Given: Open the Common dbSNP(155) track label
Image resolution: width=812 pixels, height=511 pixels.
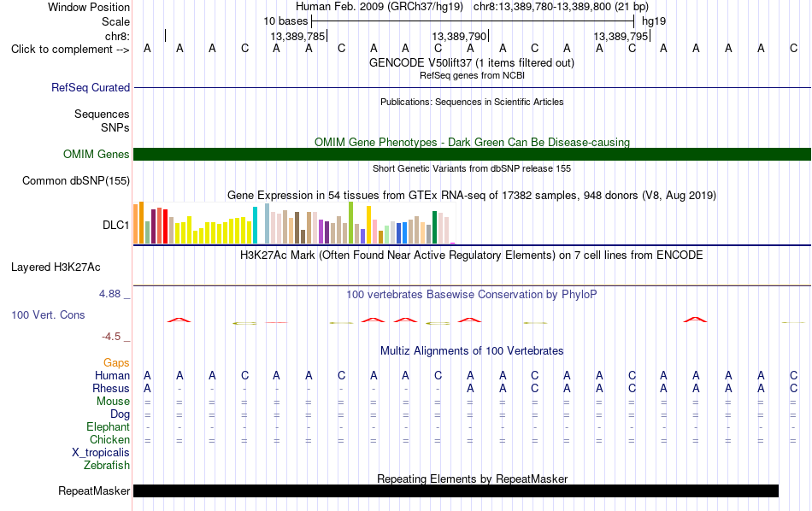Looking at the screenshot, I should (76, 180).
